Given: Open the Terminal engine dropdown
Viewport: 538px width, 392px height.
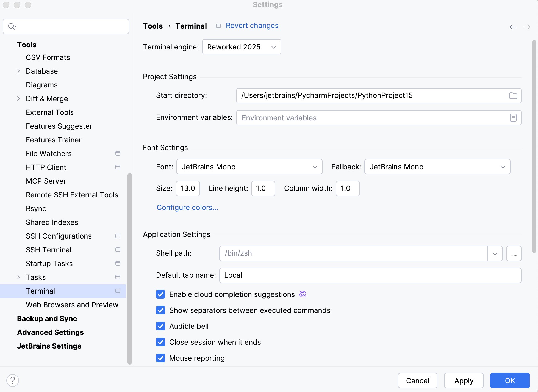Looking at the screenshot, I should pyautogui.click(x=242, y=47).
